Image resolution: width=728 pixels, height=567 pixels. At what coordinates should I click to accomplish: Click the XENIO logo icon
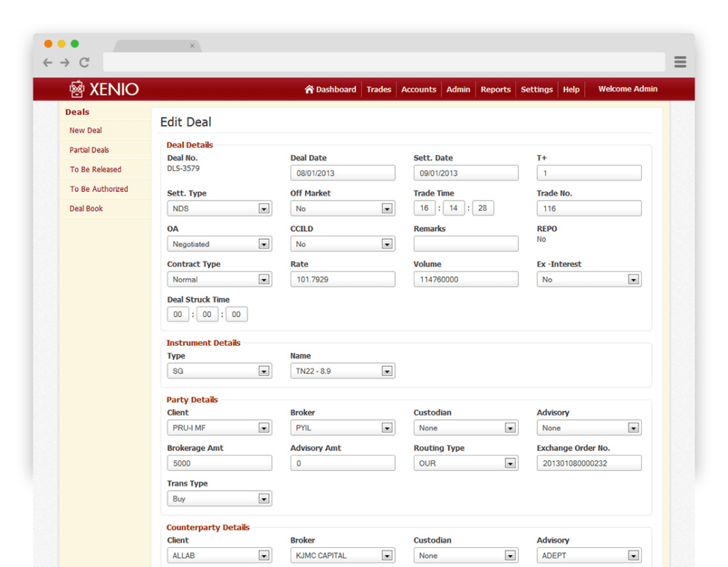coord(77,89)
